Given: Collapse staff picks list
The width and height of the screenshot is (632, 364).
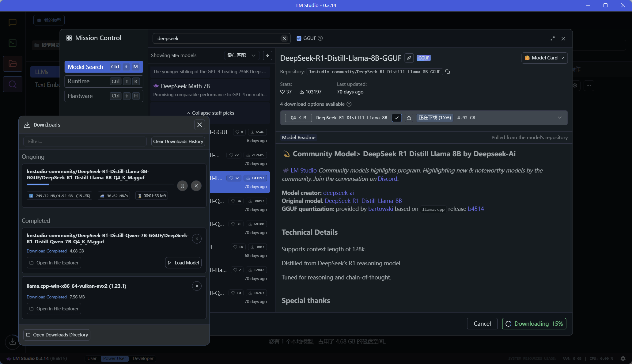Looking at the screenshot, I should pos(210,113).
